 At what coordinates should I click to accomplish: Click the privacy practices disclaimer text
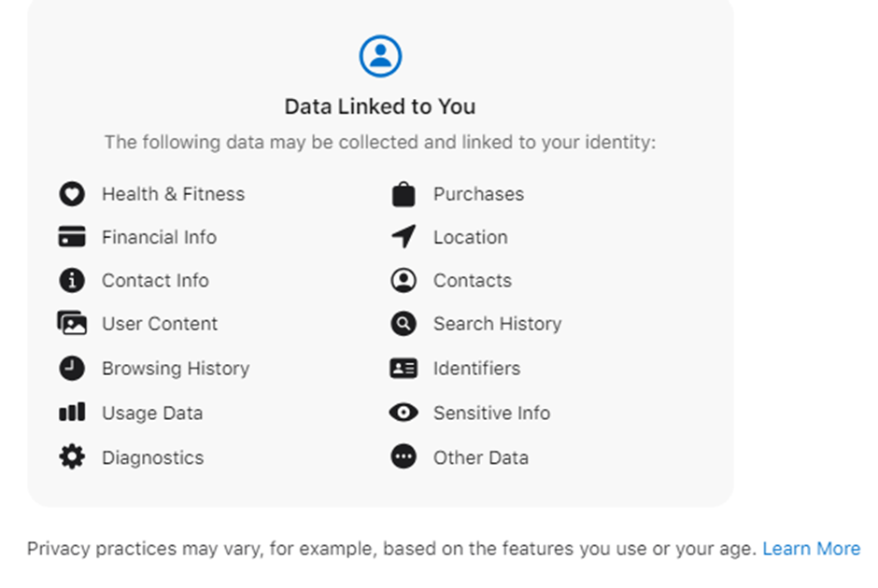pyautogui.click(x=392, y=548)
